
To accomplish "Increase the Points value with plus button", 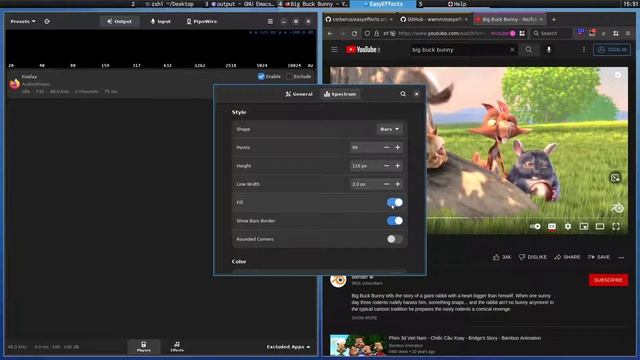I will tap(398, 147).
